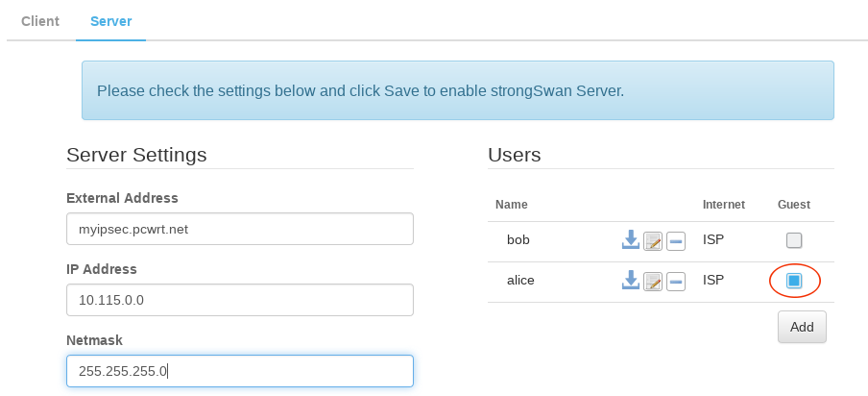Image resolution: width=868 pixels, height=396 pixels.
Task: Enable Guest checkbox for bob
Action: pyautogui.click(x=793, y=240)
